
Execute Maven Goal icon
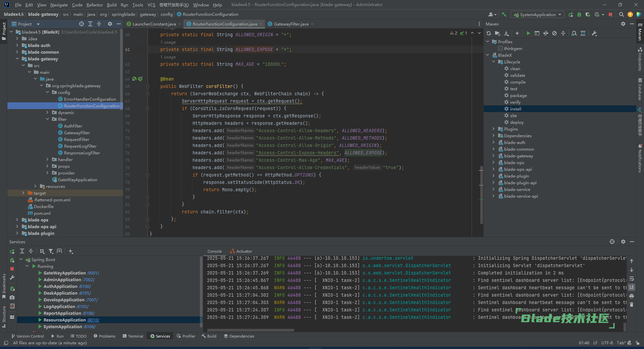[537, 33]
